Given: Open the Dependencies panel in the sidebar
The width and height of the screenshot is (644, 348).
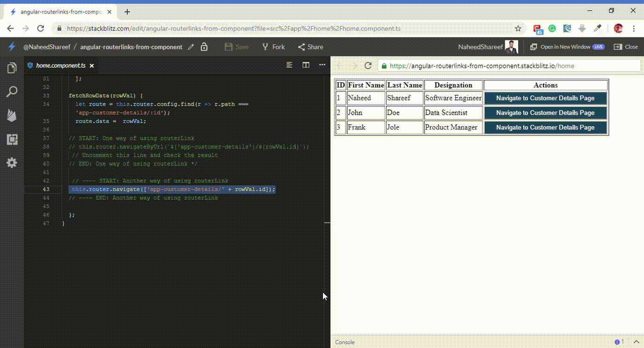Looking at the screenshot, I should pos(12,139).
